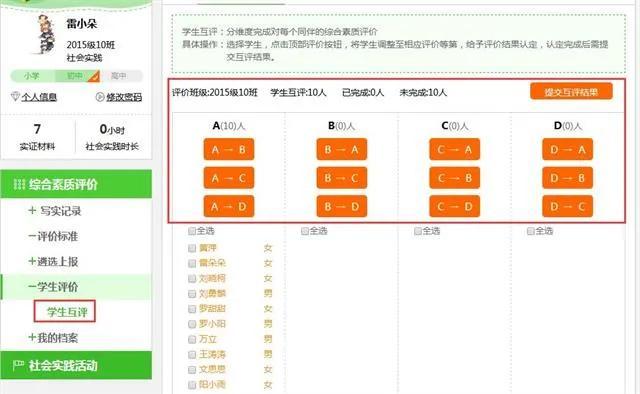This screenshot has width=640, height=394.
Task: Click the C→A grade move button
Action: click(454, 149)
